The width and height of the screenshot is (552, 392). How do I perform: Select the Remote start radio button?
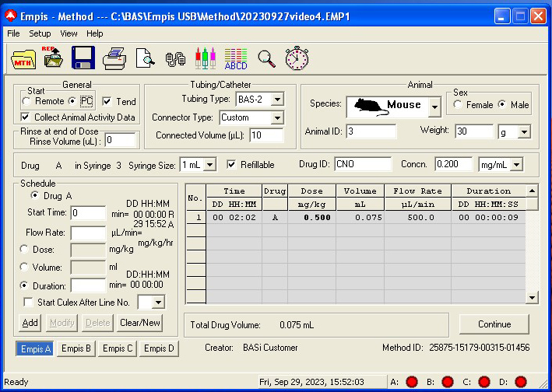(x=27, y=102)
